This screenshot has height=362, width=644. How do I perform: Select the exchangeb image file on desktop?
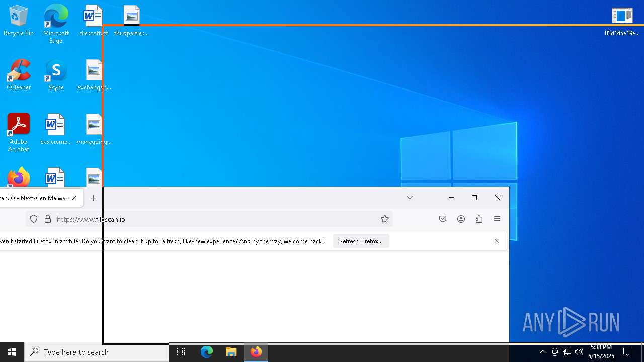point(94,75)
